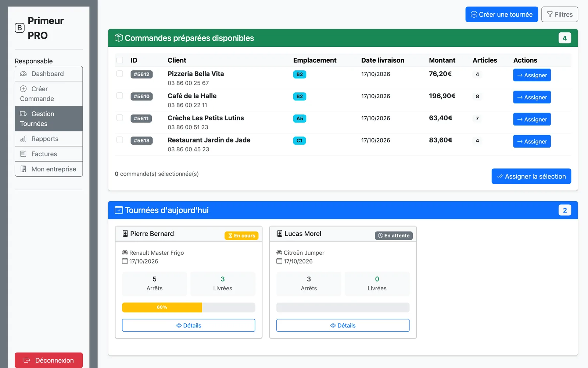588x368 pixels.
Task: Click the truck icon in Gestion Tournées
Action: [x=23, y=114]
